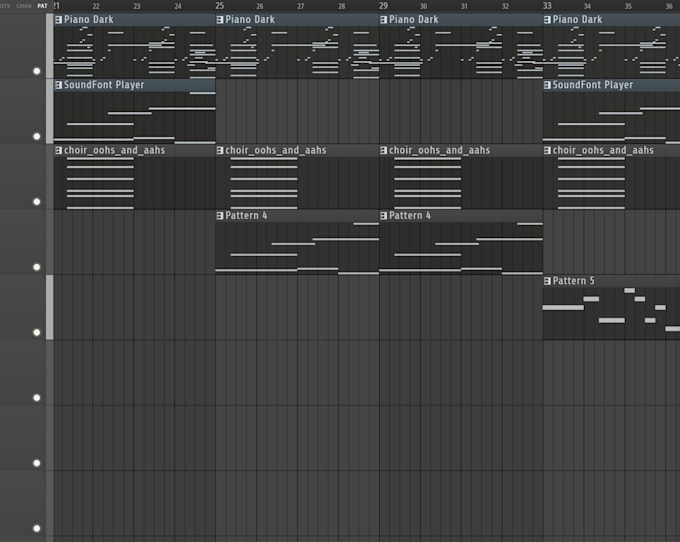This screenshot has height=542, width=680.
Task: Click the SoundFont Player clip icon at bar 21
Action: (x=59, y=85)
